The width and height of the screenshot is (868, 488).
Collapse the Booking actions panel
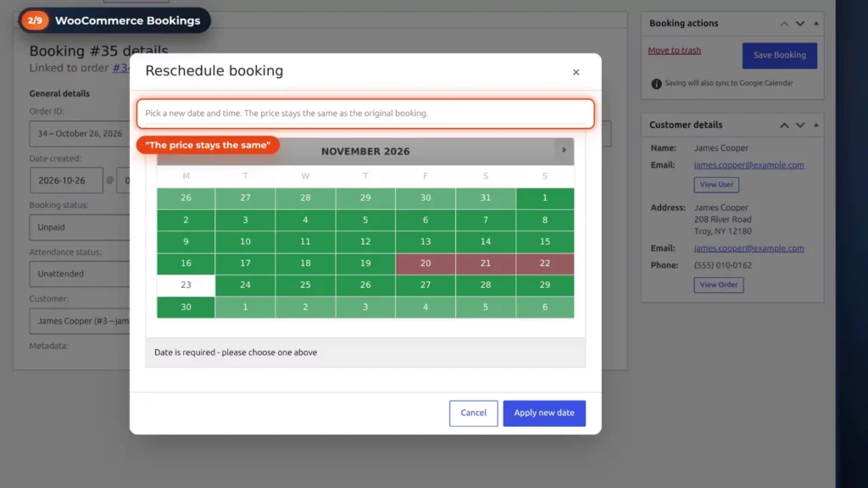point(816,23)
